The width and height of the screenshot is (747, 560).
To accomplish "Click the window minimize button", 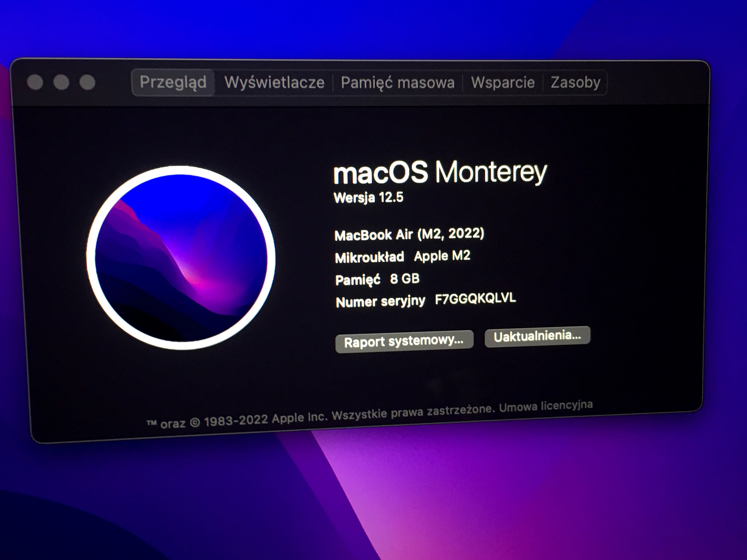I will [x=61, y=82].
